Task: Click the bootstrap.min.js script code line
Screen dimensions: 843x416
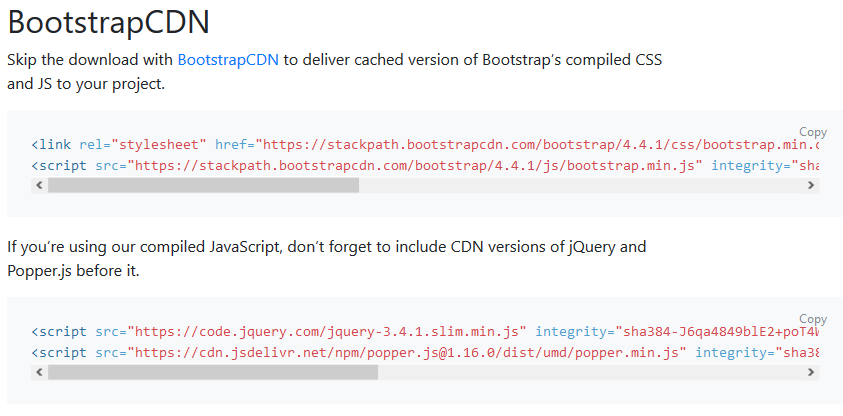Action: (x=425, y=166)
